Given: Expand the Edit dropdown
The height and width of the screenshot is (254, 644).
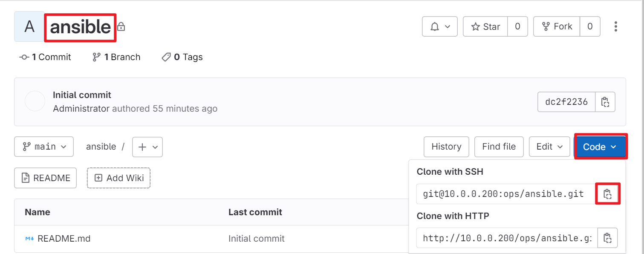Looking at the screenshot, I should (x=549, y=147).
